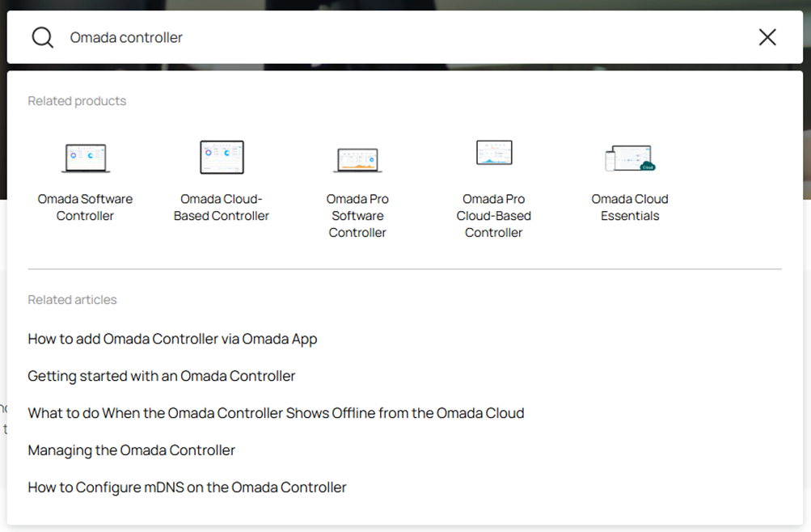Select the "Omada Pro Software Controller" label
The height and width of the screenshot is (532, 811).
357,216
